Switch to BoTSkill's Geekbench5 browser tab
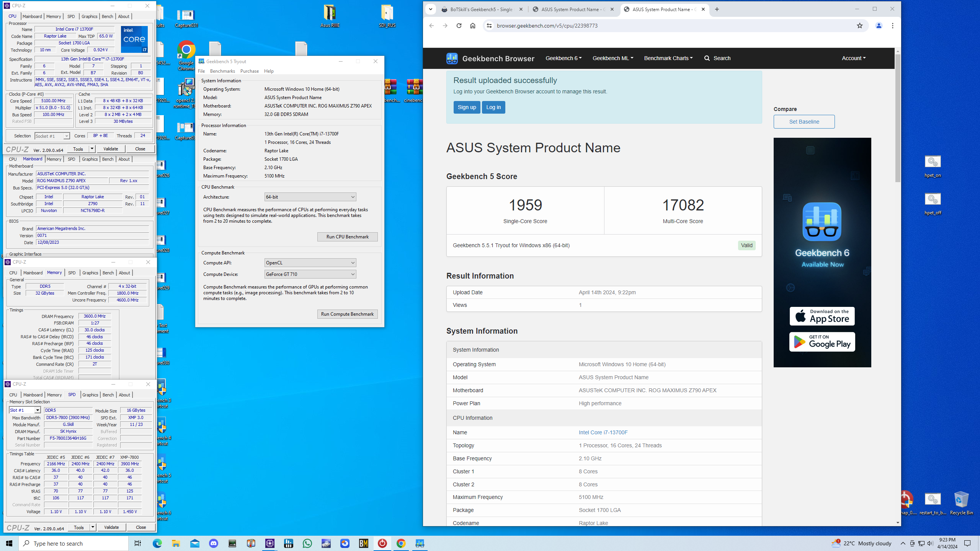Screen dimensions: 980x551 [481, 9]
